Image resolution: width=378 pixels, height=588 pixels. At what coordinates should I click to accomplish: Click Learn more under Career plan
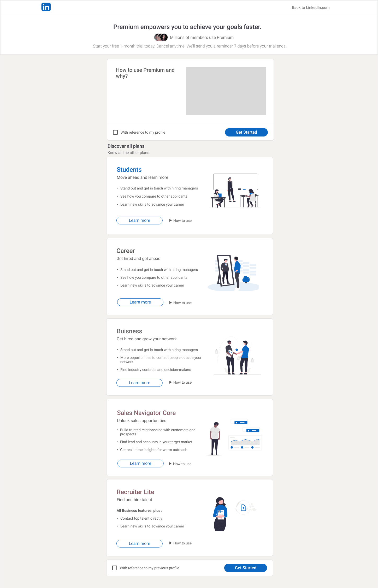point(140,302)
